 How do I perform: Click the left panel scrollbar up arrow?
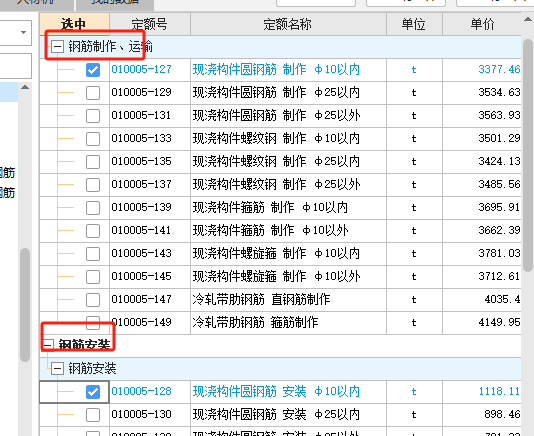tap(25, 87)
